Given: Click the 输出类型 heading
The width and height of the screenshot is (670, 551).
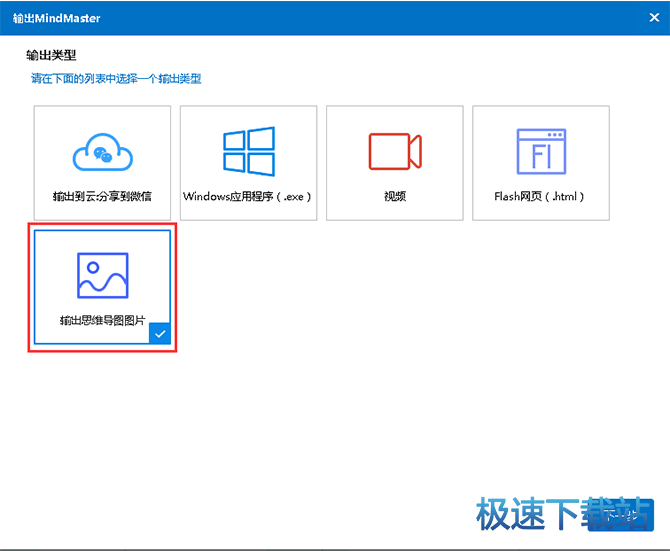Looking at the screenshot, I should coord(51,55).
